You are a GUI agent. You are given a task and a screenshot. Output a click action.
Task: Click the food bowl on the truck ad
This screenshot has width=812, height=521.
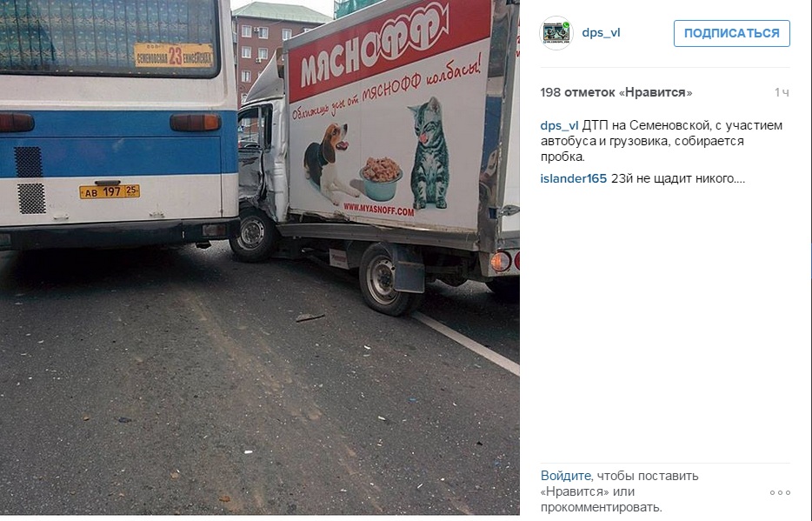click(381, 179)
